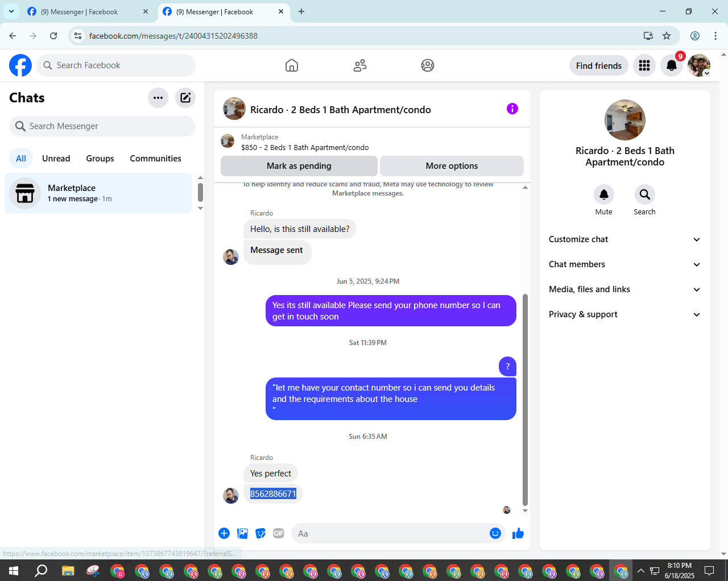The width and height of the screenshot is (728, 581).
Task: Click the chat list scrollbar thumb
Action: (x=200, y=192)
